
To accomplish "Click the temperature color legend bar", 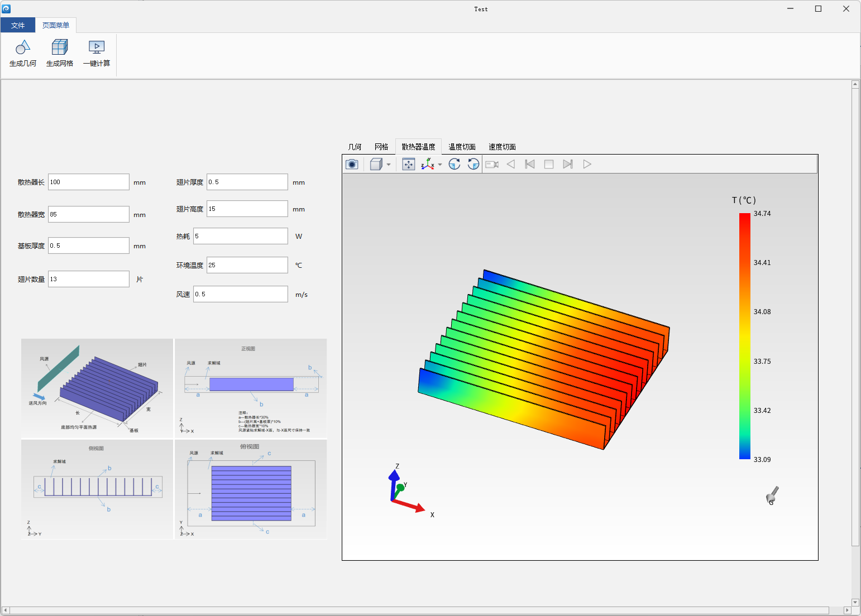I will [745, 336].
